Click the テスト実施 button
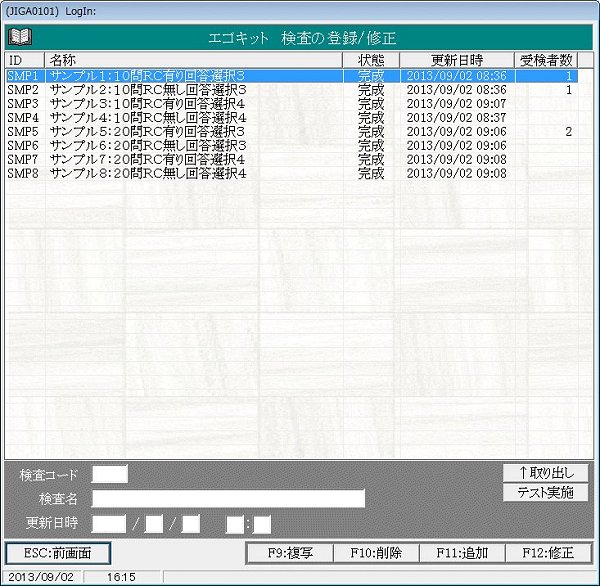The width and height of the screenshot is (600, 586). [x=546, y=492]
